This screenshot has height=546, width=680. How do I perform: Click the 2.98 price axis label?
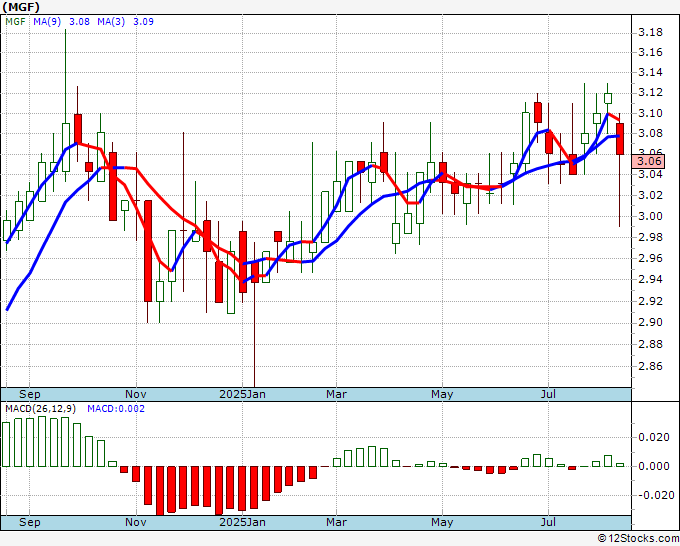click(x=651, y=237)
